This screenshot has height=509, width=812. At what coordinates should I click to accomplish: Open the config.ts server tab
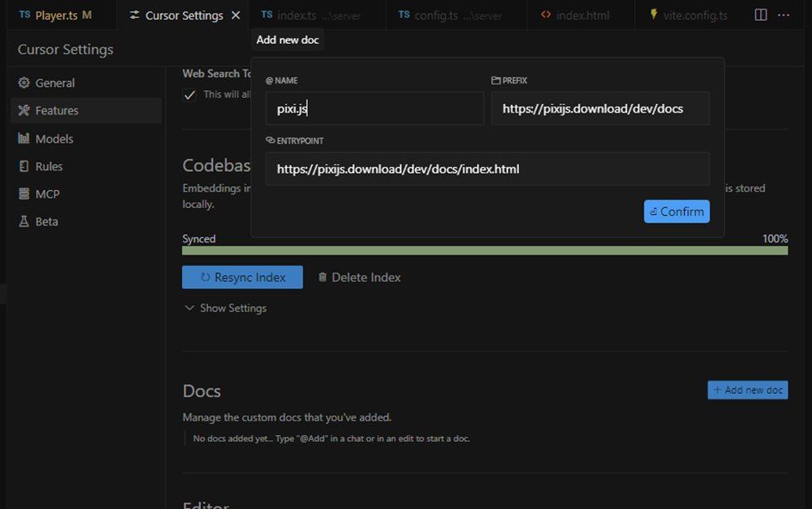tap(455, 15)
